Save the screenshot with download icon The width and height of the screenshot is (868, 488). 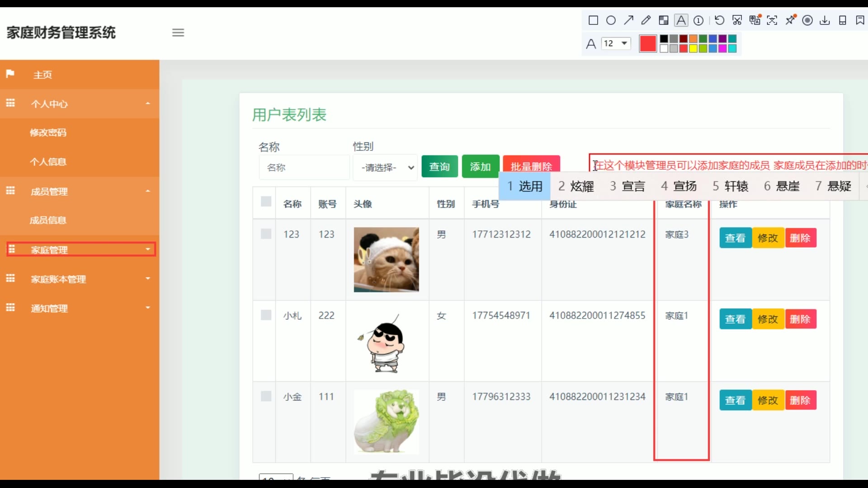(825, 20)
